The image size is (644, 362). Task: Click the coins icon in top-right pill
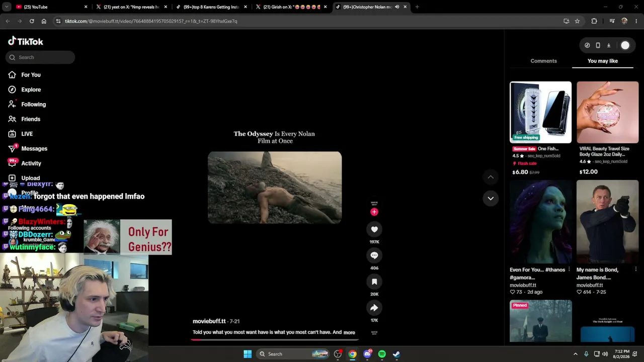[x=587, y=45]
